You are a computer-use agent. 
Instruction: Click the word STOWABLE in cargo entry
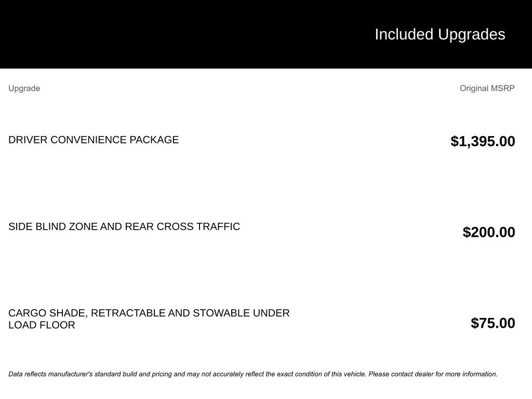(221, 313)
